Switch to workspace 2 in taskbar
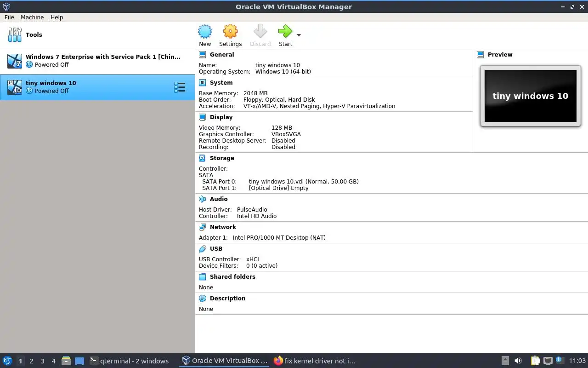Screen dimensions: 588x368 [x=31, y=361]
